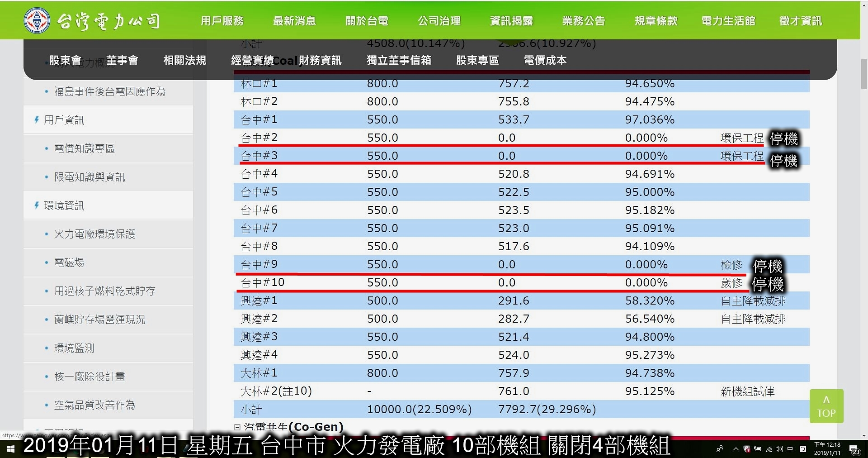The image size is (868, 458).
Task: Open the 最新消息 top menu
Action: pos(294,21)
